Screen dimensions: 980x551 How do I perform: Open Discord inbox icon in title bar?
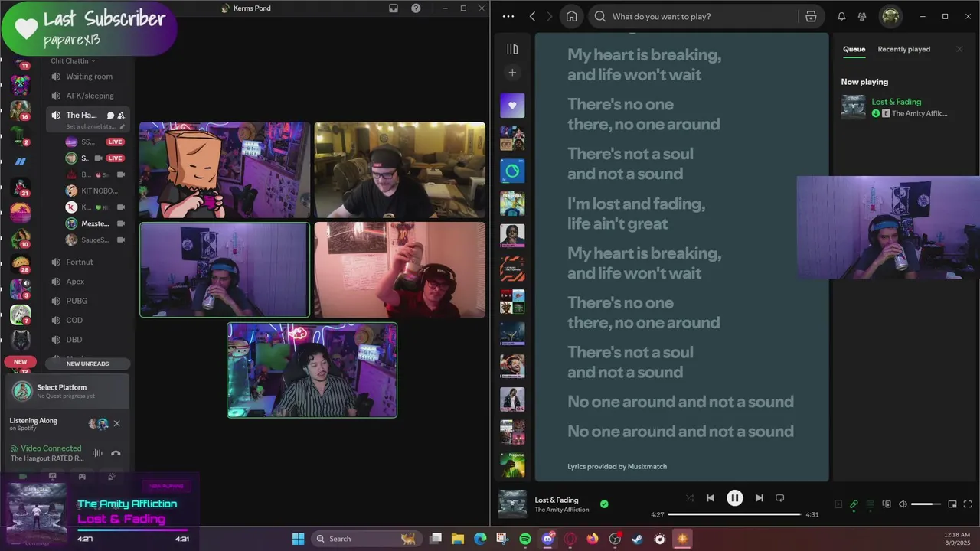394,8
